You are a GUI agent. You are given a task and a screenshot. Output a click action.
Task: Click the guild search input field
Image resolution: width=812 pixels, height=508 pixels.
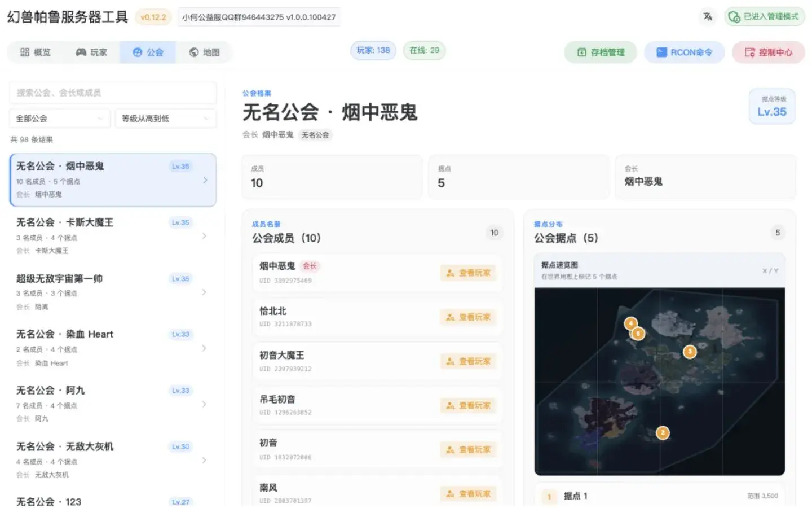click(x=113, y=93)
